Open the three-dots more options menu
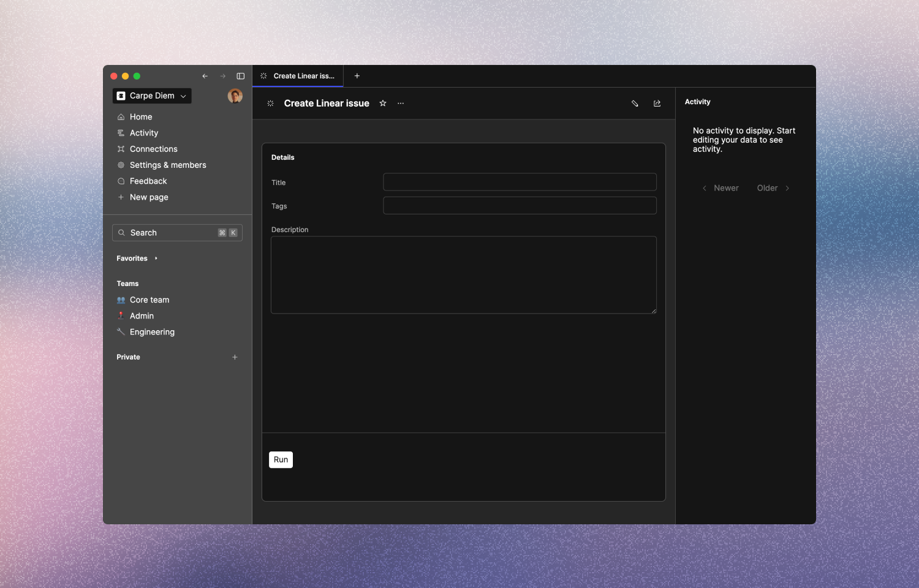919x588 pixels. tap(401, 104)
